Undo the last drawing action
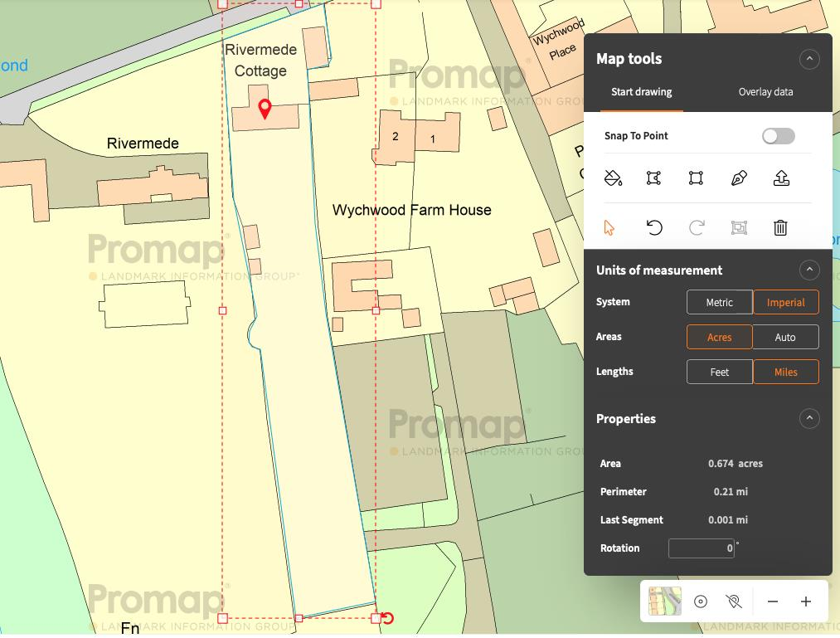Image resolution: width=840 pixels, height=638 pixels. pos(654,227)
